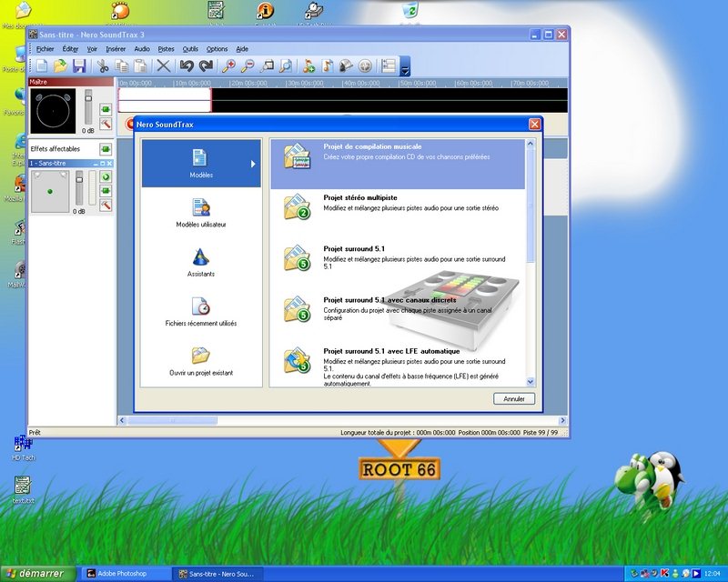The height and width of the screenshot is (582, 728).
Task: Select the Assistants category
Action: click(x=201, y=263)
